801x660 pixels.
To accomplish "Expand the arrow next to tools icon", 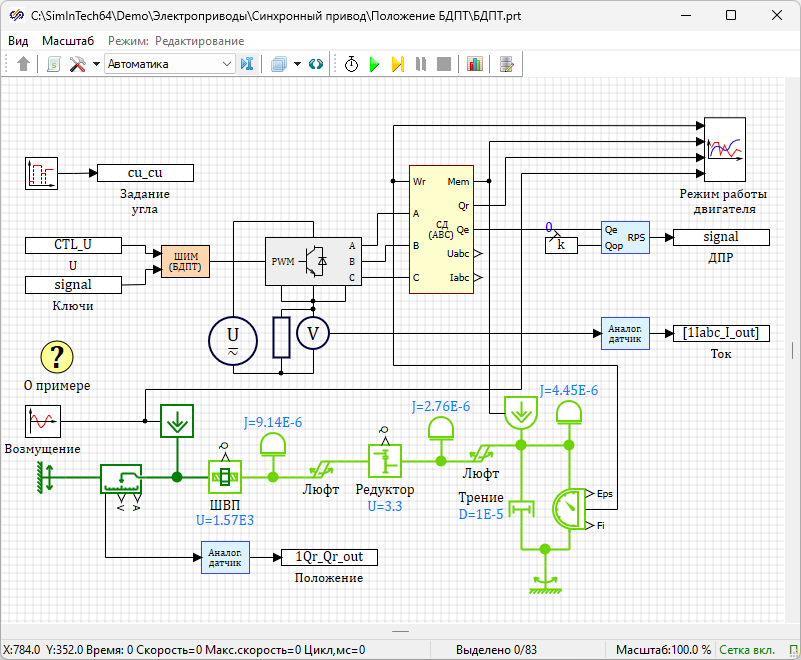I will point(96,64).
